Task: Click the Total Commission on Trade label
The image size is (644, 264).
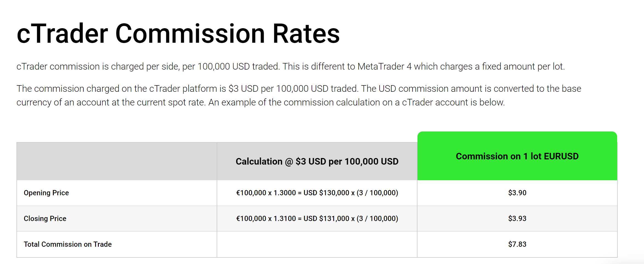Action: pyautogui.click(x=68, y=244)
